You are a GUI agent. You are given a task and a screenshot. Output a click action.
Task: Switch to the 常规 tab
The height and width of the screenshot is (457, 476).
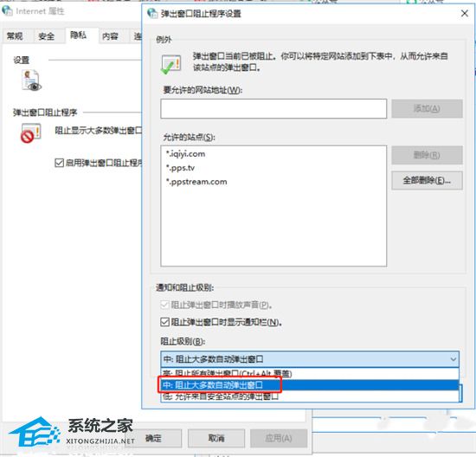(x=15, y=36)
